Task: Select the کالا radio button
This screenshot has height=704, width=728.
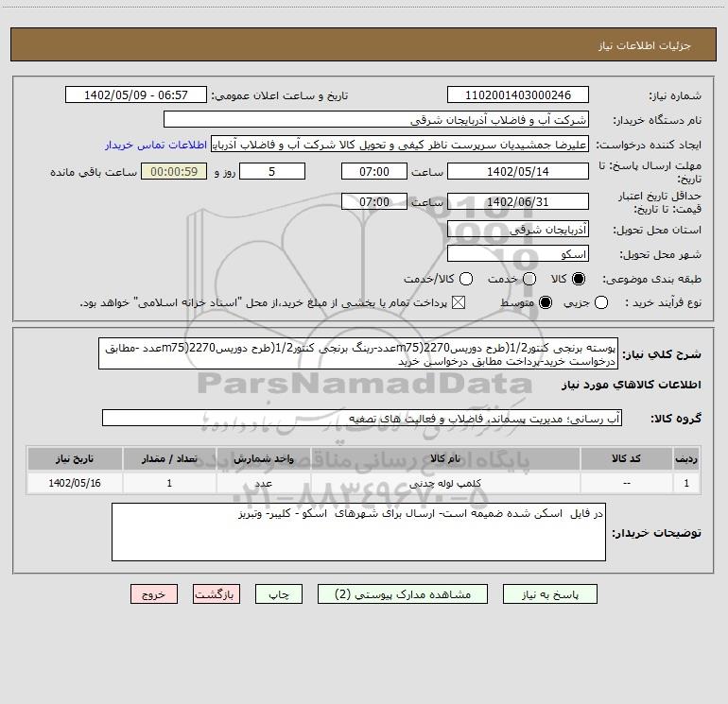Action: (579, 279)
